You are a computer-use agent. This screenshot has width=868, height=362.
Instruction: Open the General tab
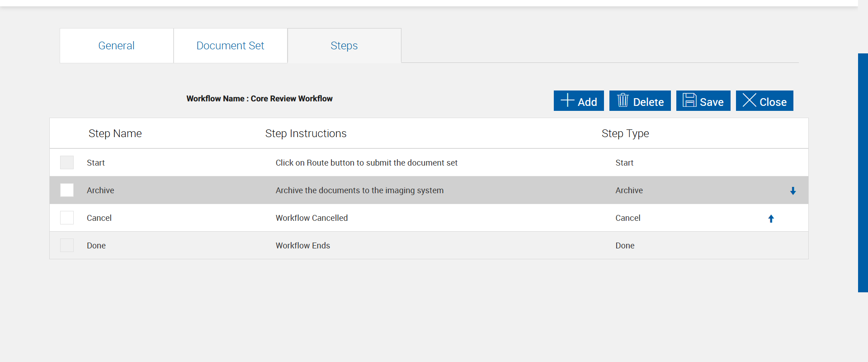click(116, 46)
